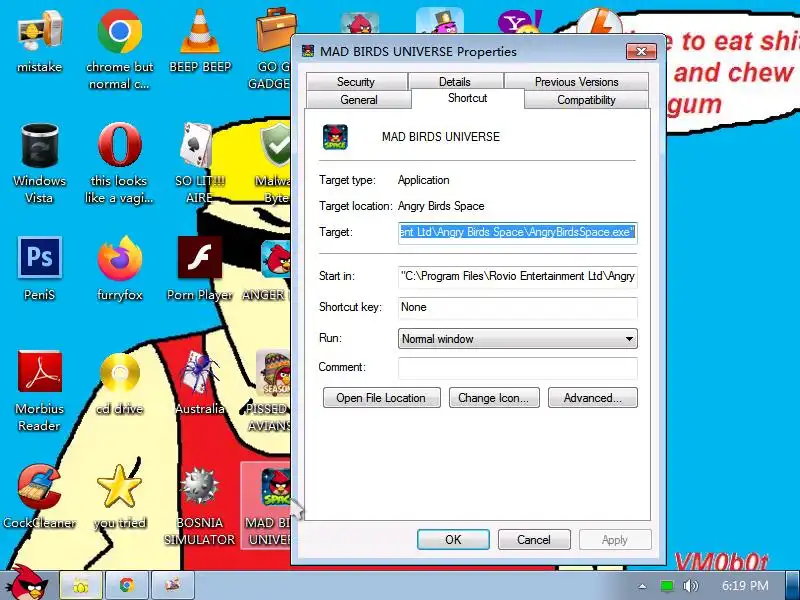The height and width of the screenshot is (600, 800).
Task: Confirm with the OK button
Action: [x=453, y=539]
